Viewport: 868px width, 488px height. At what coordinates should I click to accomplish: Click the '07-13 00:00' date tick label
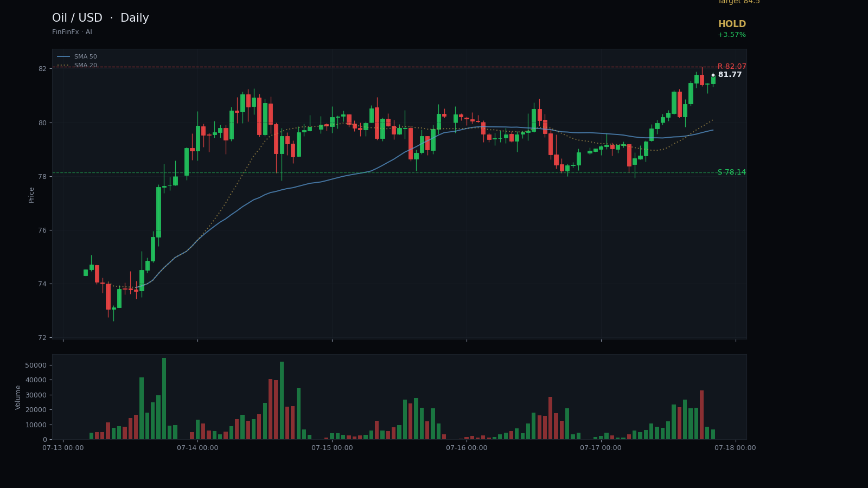[63, 448]
